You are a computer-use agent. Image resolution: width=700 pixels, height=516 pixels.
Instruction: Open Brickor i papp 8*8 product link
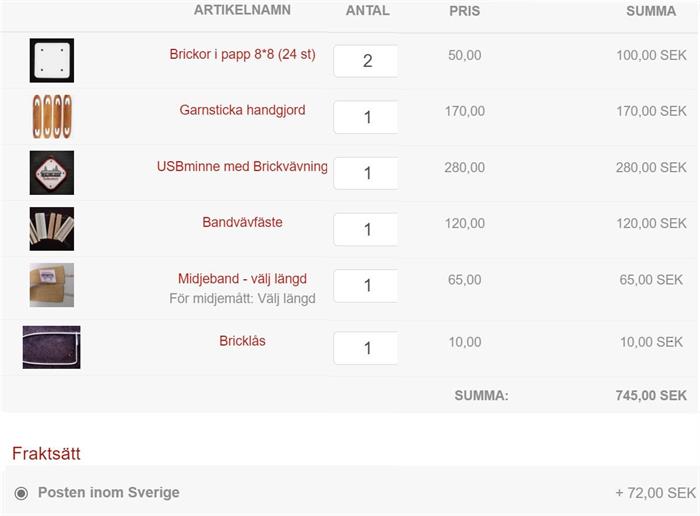coord(242,54)
